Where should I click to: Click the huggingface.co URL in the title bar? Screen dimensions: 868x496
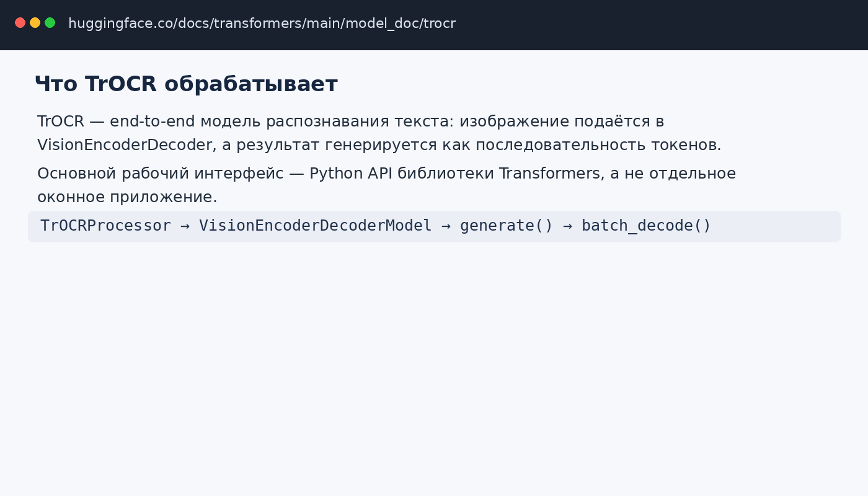(262, 24)
